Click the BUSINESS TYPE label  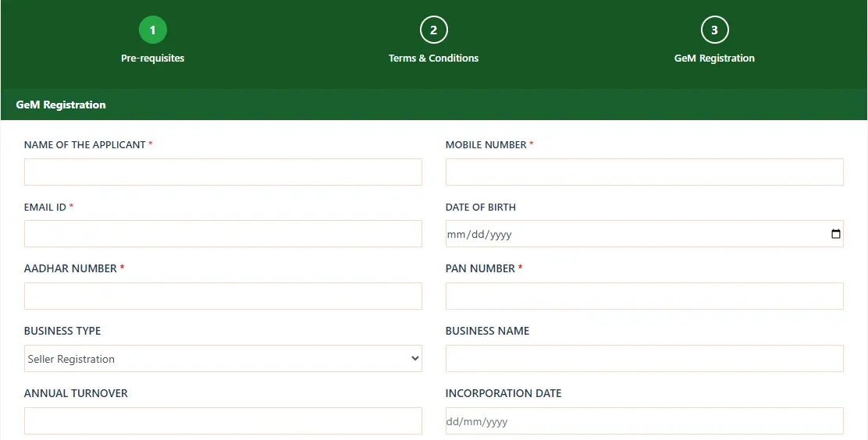coord(62,331)
